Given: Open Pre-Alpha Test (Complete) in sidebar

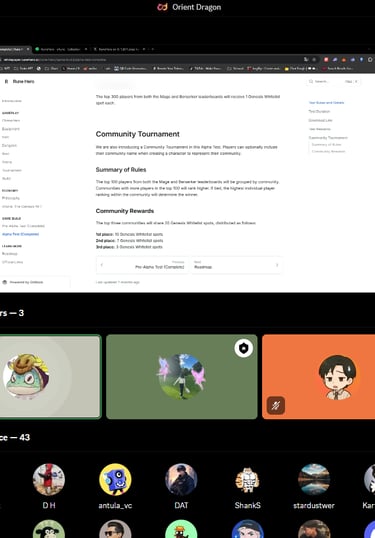Looking at the screenshot, I should 23,226.
